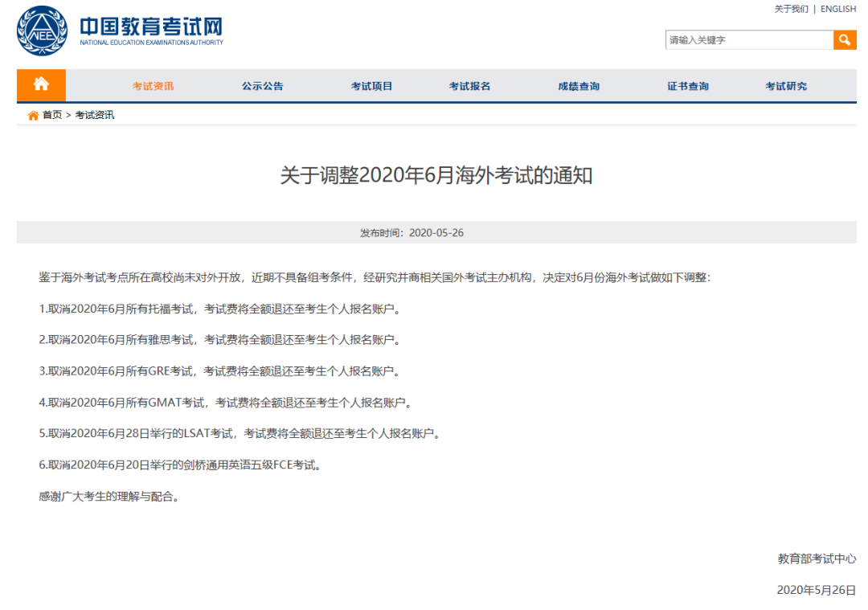The image size is (868, 610).
Task: Click the small breadcrumb home icon
Action: [33, 115]
